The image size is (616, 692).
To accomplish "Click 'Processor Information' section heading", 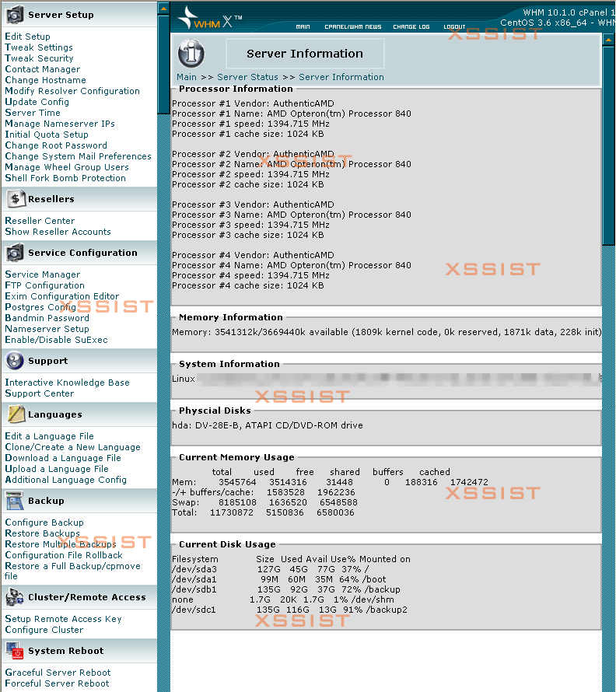I will pyautogui.click(x=236, y=89).
